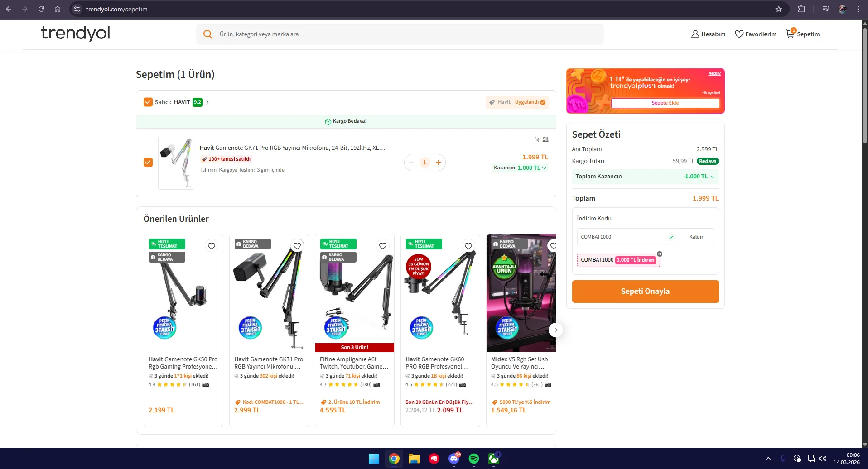The width and height of the screenshot is (868, 469).
Task: Expand the item Kazancın 1.000 TL dropdown
Action: click(520, 168)
